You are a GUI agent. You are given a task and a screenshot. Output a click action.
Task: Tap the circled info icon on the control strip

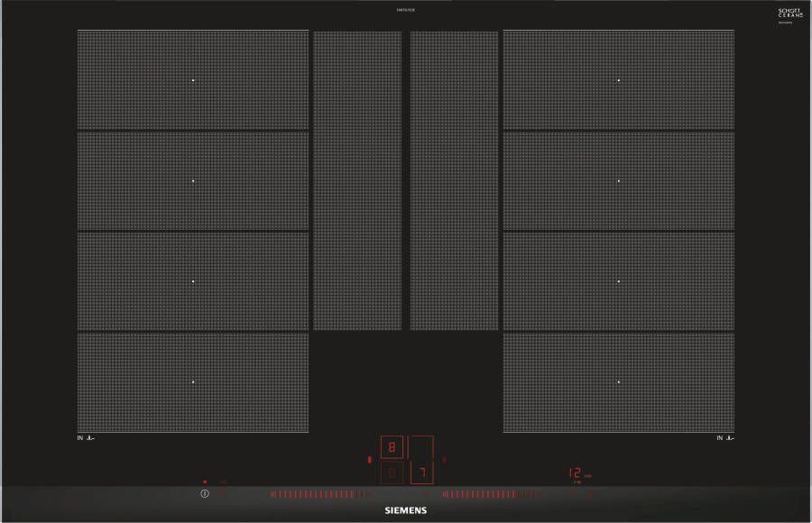tap(205, 494)
